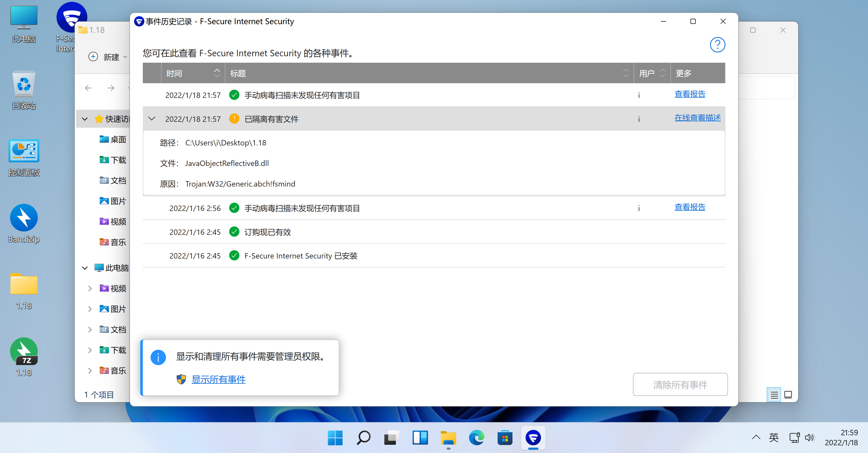The width and height of the screenshot is (868, 453).
Task: Open Microsoft Store from the taskbar
Action: pos(505,438)
